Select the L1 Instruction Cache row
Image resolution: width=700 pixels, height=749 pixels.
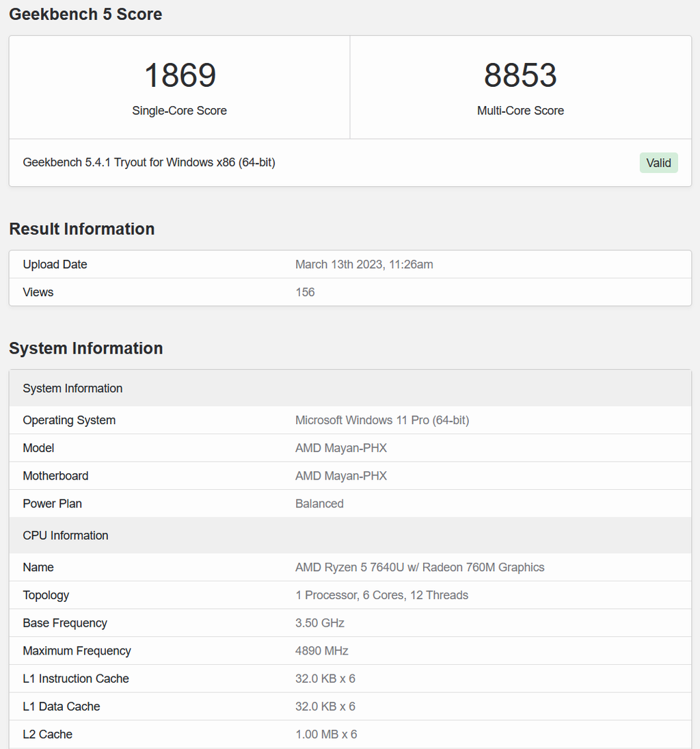click(x=76, y=679)
